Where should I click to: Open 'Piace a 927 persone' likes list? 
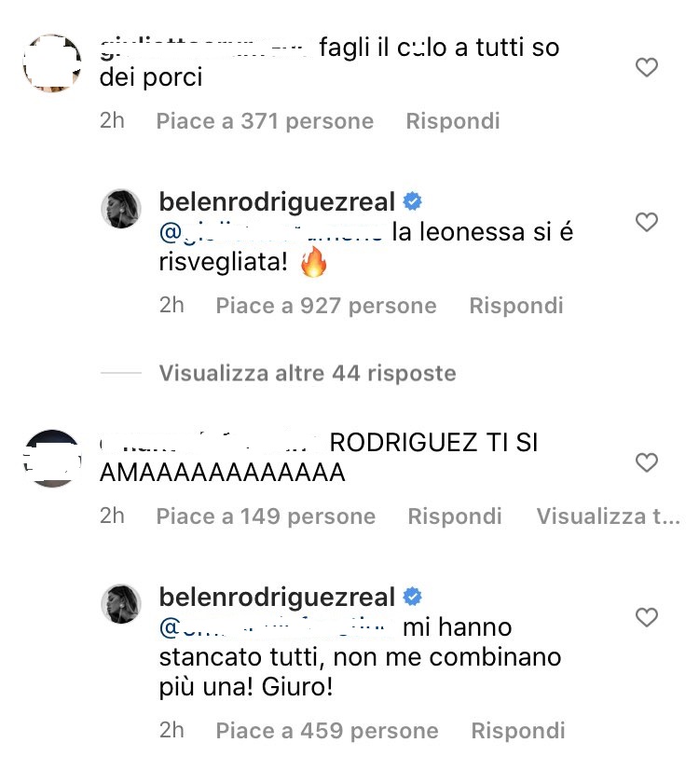pos(326,306)
